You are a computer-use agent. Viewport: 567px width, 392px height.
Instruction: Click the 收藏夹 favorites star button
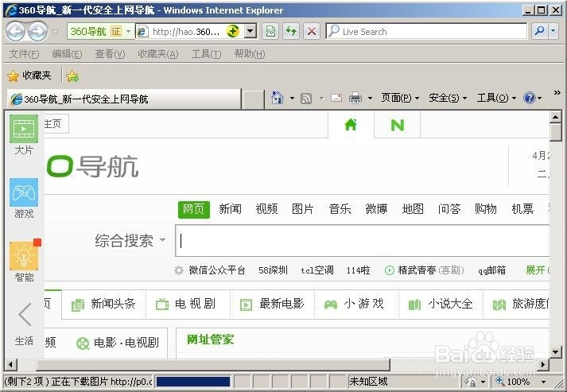point(29,76)
